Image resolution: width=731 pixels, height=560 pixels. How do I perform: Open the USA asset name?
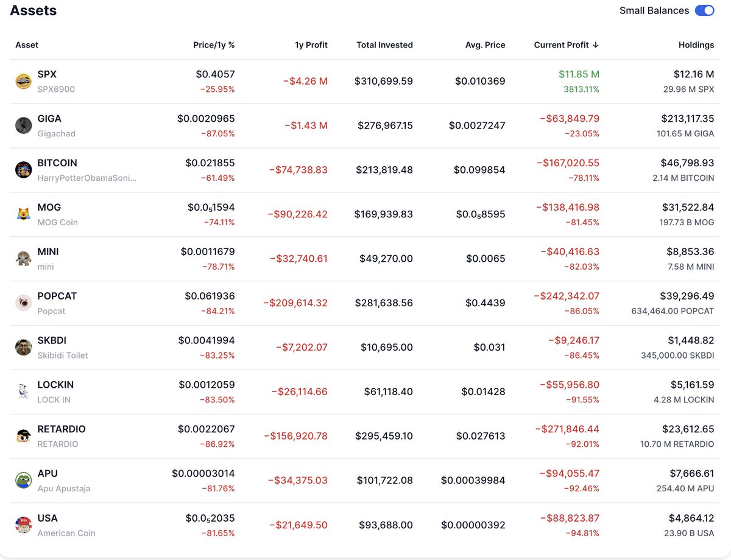[48, 518]
